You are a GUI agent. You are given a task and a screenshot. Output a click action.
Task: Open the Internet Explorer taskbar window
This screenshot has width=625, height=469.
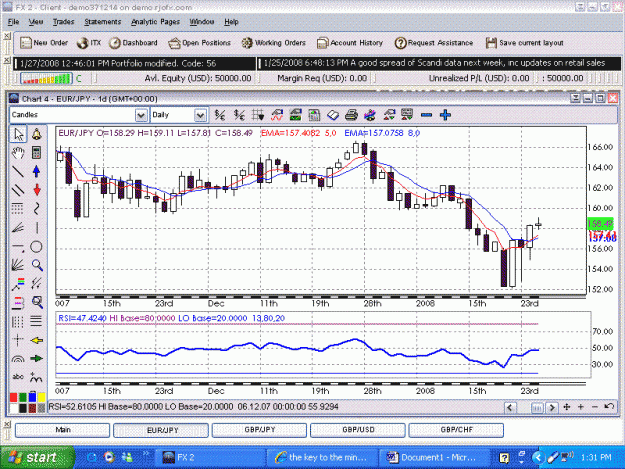pos(321,457)
